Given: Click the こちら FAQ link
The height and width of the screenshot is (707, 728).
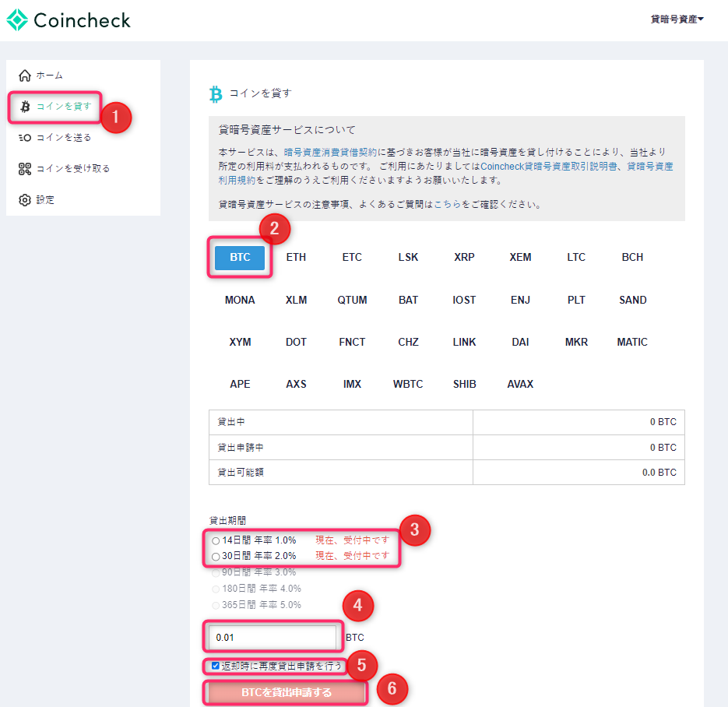Looking at the screenshot, I should 448,204.
